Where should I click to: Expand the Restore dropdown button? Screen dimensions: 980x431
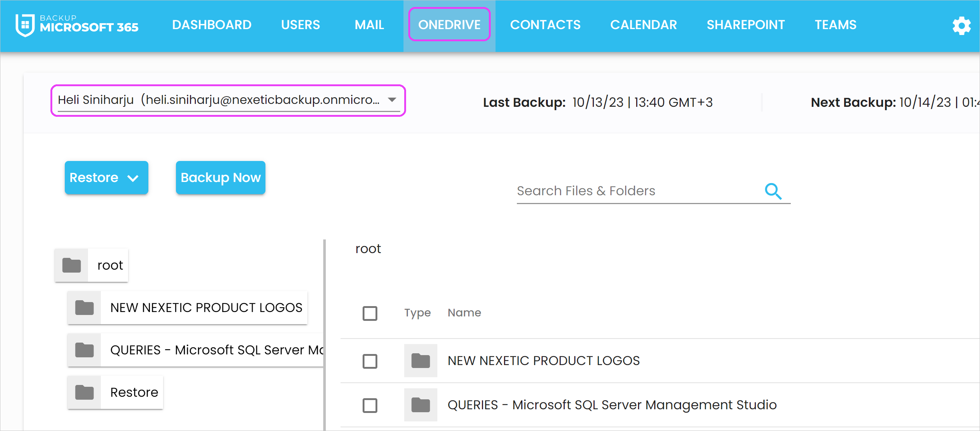coord(106,178)
